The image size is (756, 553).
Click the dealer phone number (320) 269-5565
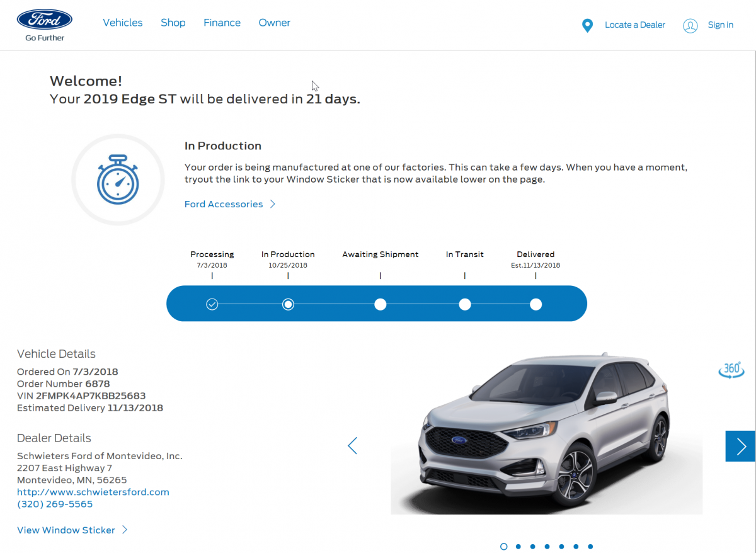55,504
